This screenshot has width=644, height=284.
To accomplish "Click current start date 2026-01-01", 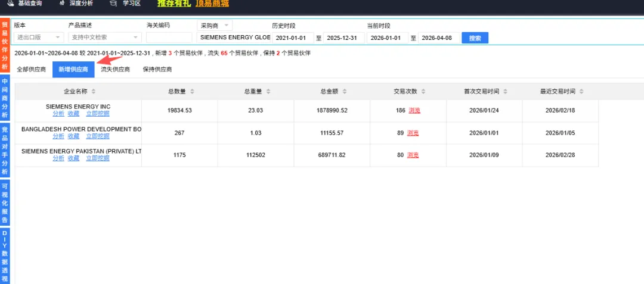I will click(x=388, y=38).
